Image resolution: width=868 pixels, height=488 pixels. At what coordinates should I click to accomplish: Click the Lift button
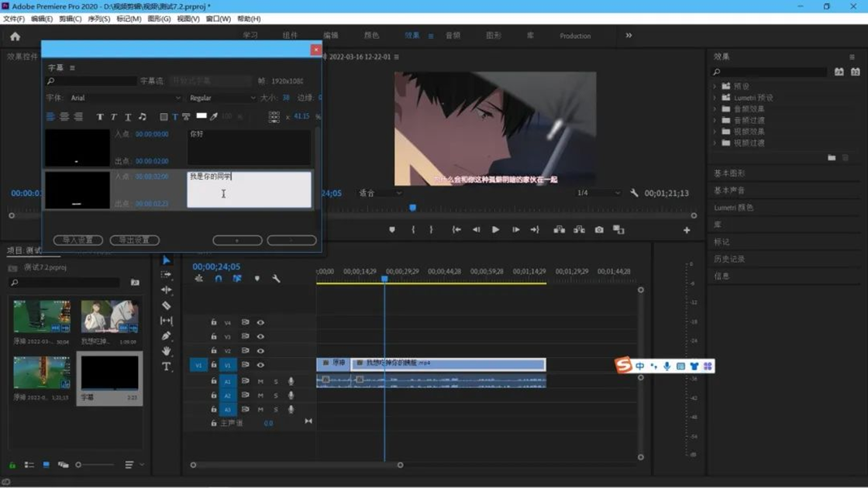pyautogui.click(x=559, y=229)
